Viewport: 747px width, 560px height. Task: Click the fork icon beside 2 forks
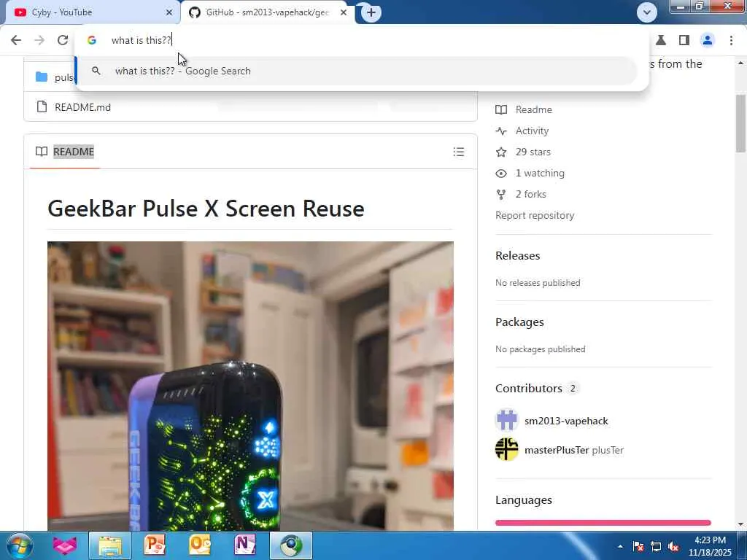pyautogui.click(x=500, y=194)
